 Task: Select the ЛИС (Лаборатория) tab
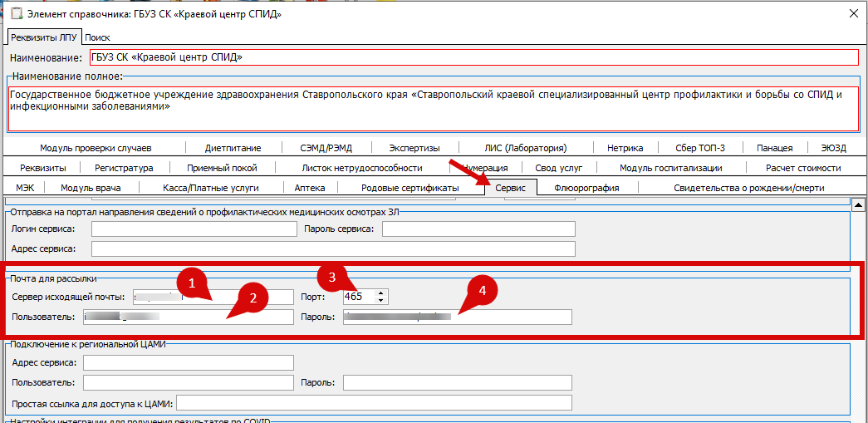click(x=525, y=148)
